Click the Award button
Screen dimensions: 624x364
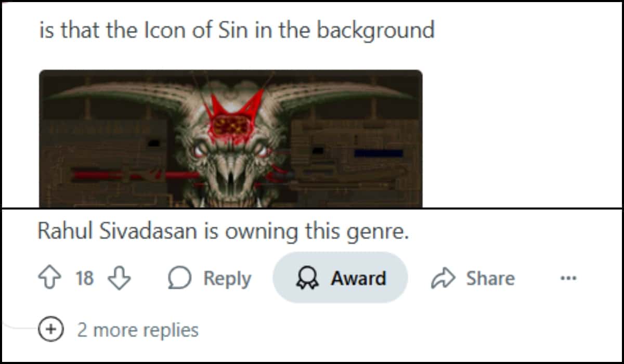[x=340, y=278]
